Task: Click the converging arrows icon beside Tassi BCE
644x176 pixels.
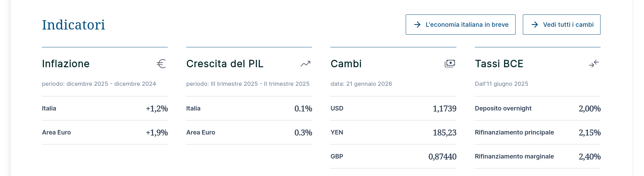Action: tap(594, 63)
